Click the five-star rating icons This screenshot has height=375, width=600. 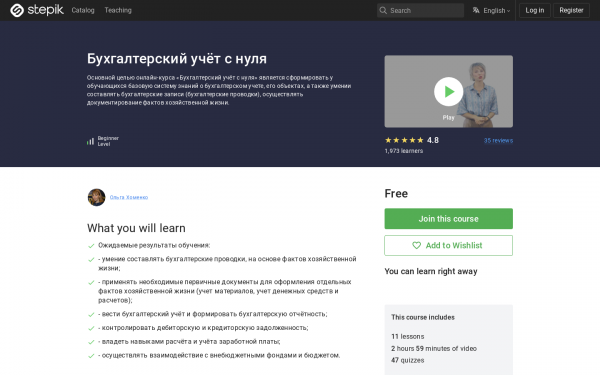[x=404, y=140]
